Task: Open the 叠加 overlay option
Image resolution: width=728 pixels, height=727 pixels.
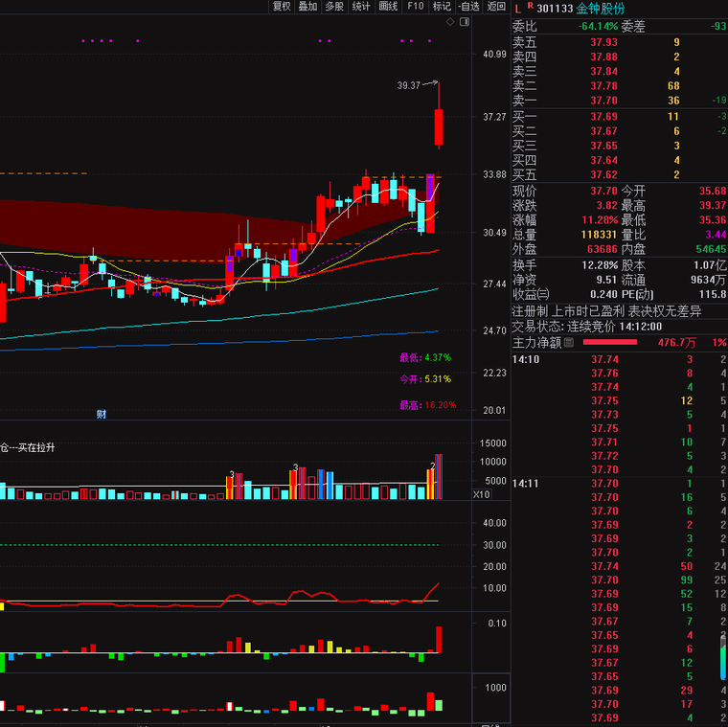Action: (x=307, y=7)
